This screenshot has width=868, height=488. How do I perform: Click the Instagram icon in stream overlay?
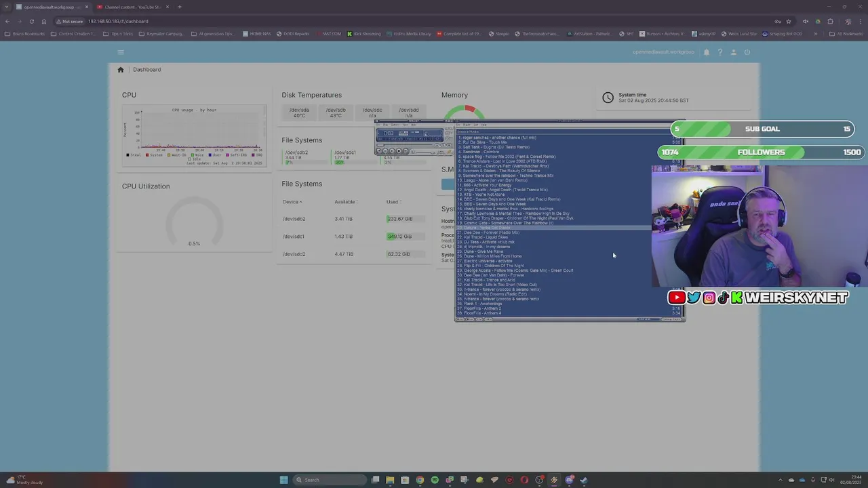click(709, 298)
